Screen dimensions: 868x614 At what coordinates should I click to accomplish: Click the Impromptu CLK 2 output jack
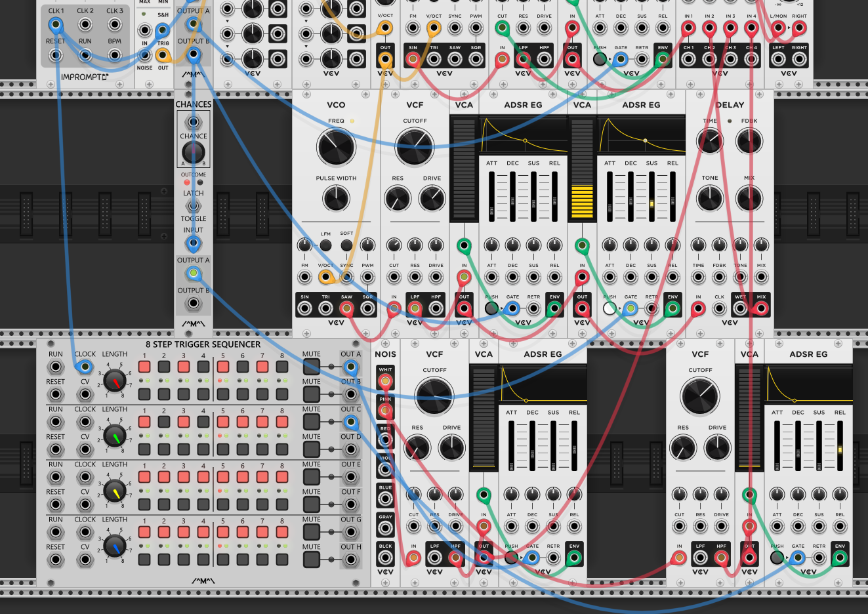coord(85,25)
